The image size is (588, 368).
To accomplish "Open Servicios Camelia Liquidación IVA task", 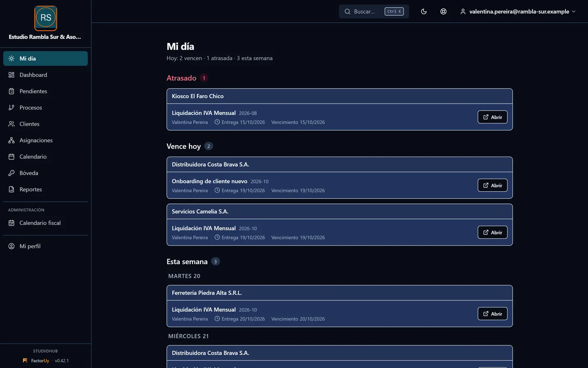I will click(492, 232).
